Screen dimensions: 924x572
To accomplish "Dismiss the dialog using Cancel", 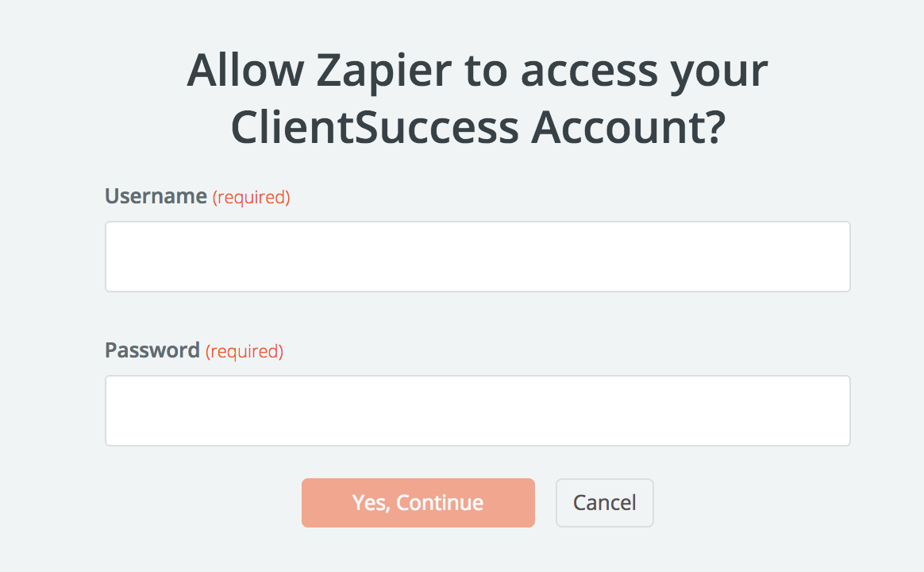I will pyautogui.click(x=604, y=503).
